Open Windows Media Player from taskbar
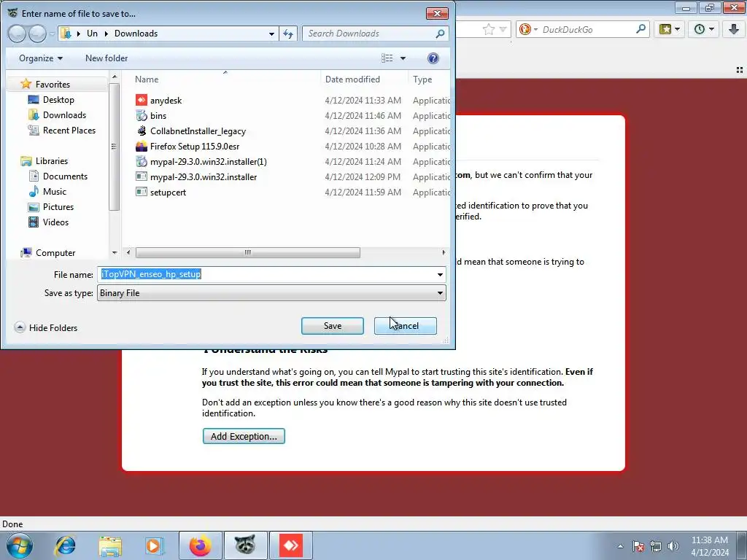747x560 pixels. click(x=155, y=545)
